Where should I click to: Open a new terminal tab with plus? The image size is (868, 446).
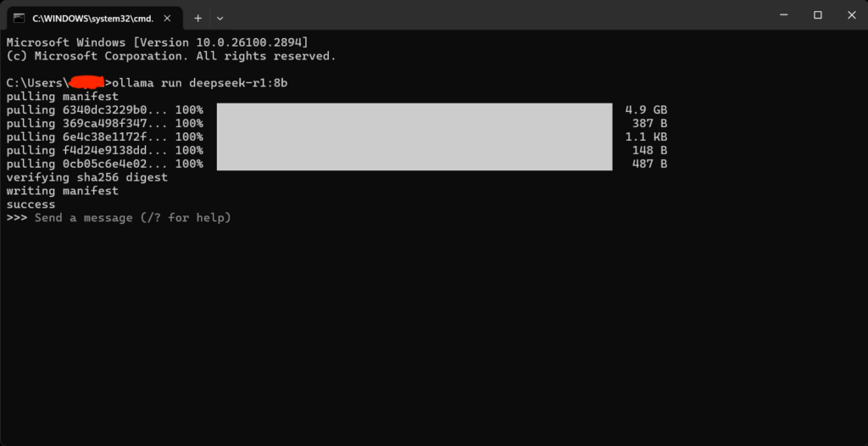[x=198, y=18]
